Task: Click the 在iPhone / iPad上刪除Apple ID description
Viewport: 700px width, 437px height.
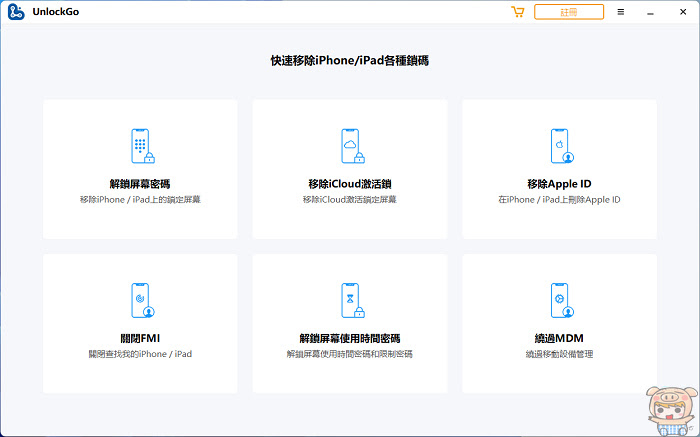Action: coord(559,200)
